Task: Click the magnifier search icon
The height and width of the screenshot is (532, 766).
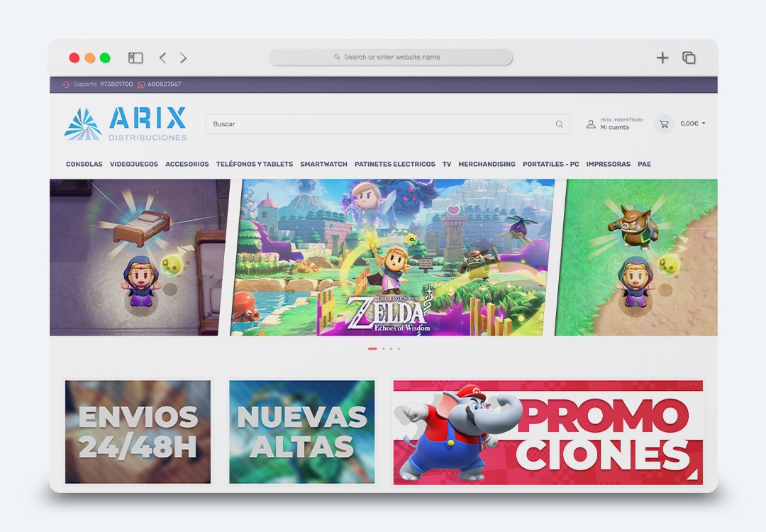Action: [x=559, y=124]
